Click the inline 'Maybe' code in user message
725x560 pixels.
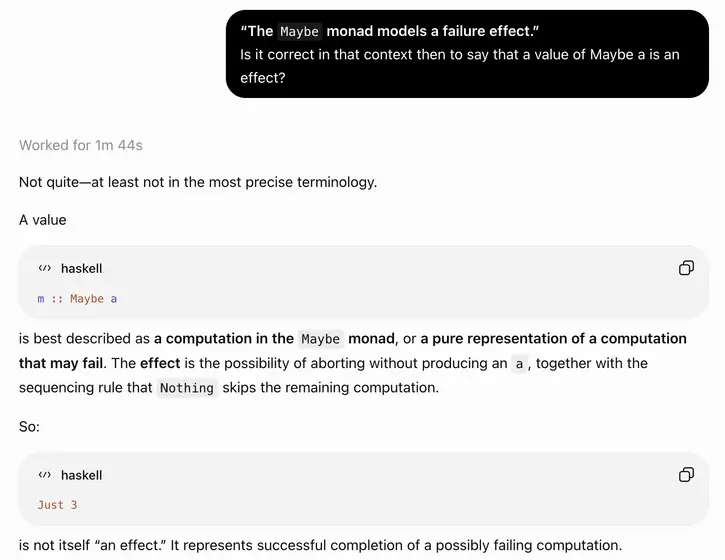coord(300,31)
